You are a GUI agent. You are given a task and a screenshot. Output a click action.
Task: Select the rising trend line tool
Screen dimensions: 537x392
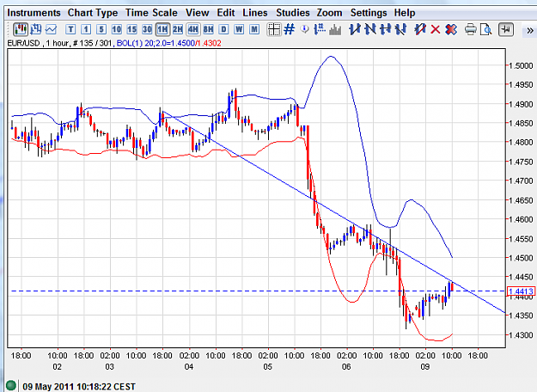[x=355, y=29]
